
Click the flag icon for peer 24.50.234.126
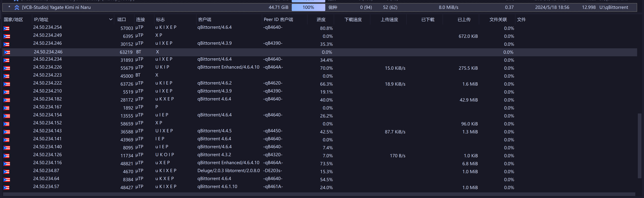click(7, 156)
